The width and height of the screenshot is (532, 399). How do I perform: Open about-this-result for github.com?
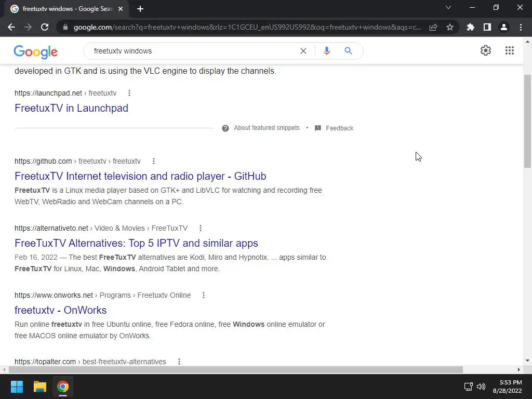point(154,161)
